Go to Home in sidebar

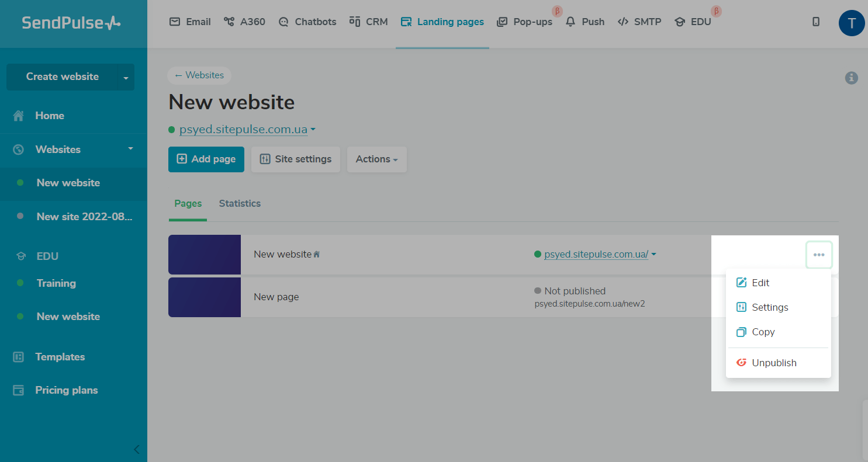[x=50, y=116]
